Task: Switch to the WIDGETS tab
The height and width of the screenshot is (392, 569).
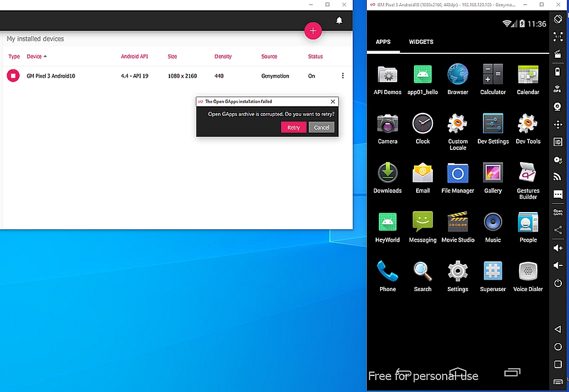Action: [421, 42]
